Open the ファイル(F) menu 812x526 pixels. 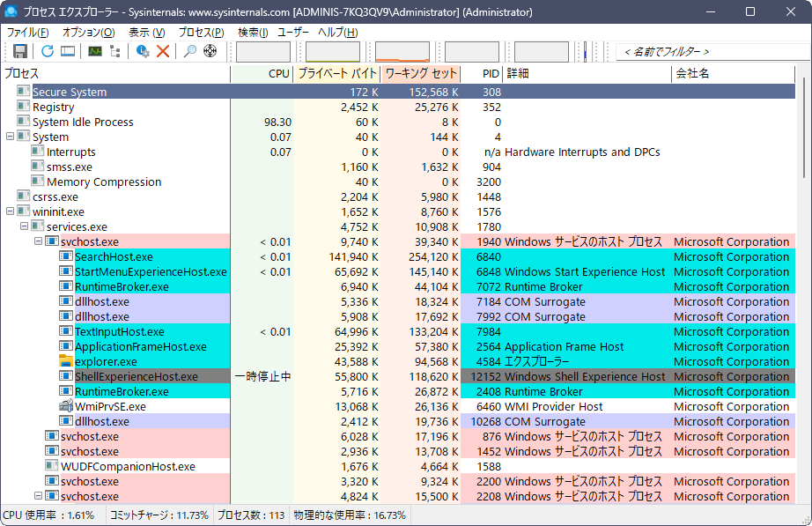27,32
